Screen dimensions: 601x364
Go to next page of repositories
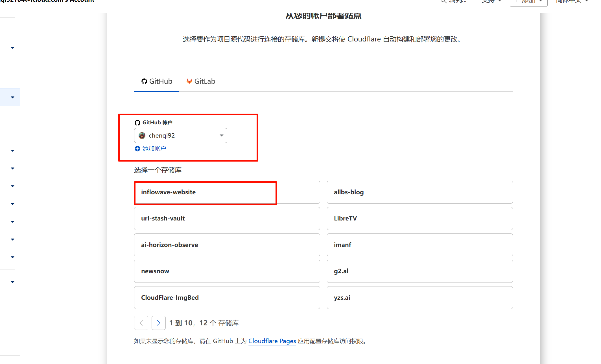[x=158, y=323]
